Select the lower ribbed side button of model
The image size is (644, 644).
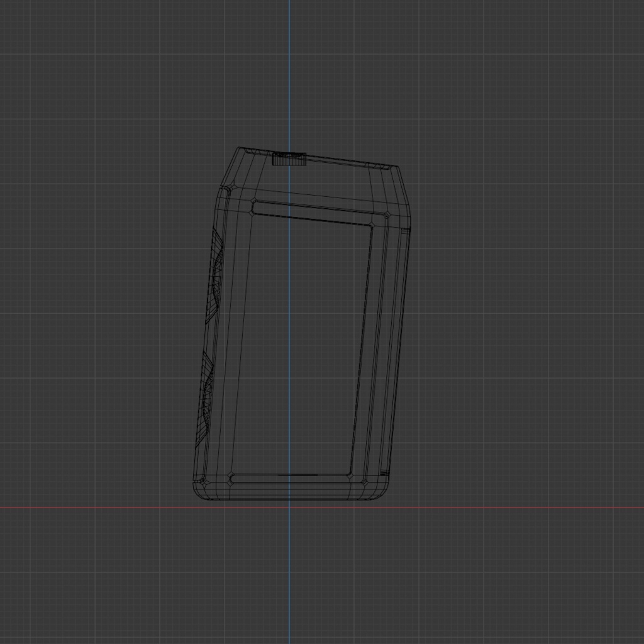click(204, 400)
